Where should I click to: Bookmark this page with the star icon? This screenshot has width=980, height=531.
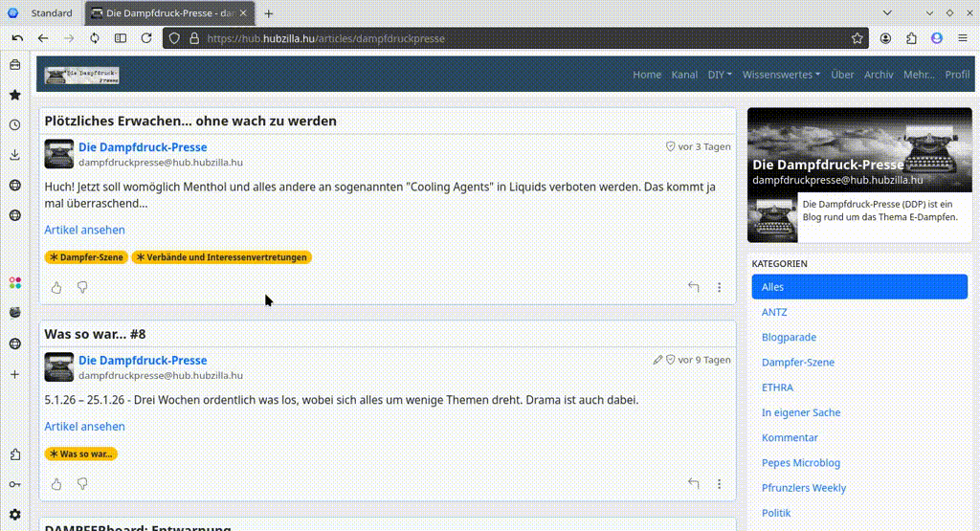coord(857,38)
